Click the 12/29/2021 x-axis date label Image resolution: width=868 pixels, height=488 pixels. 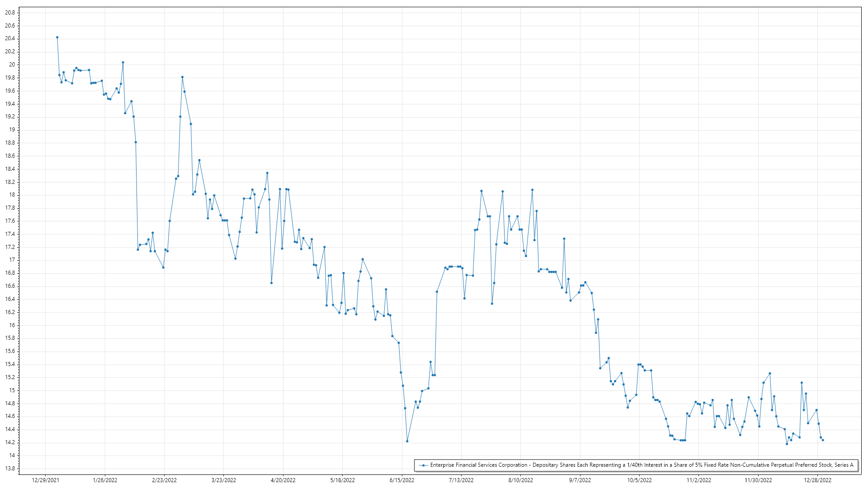45,480
